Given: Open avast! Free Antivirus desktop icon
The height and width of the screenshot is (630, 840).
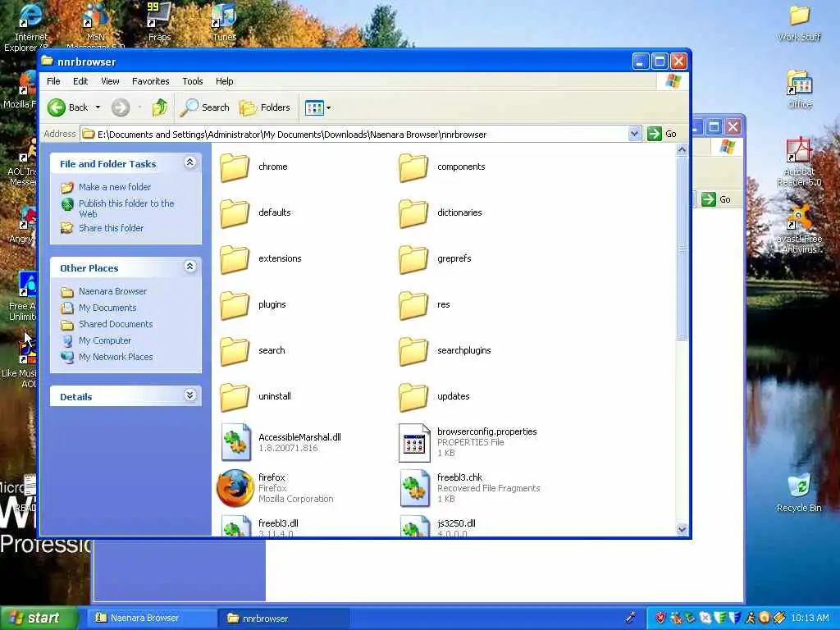Looking at the screenshot, I should (x=799, y=228).
